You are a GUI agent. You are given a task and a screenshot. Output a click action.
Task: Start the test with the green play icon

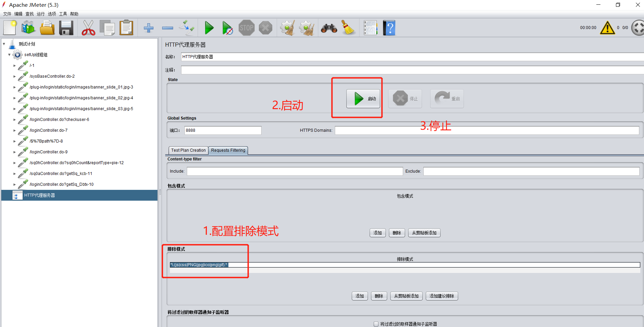(x=209, y=28)
